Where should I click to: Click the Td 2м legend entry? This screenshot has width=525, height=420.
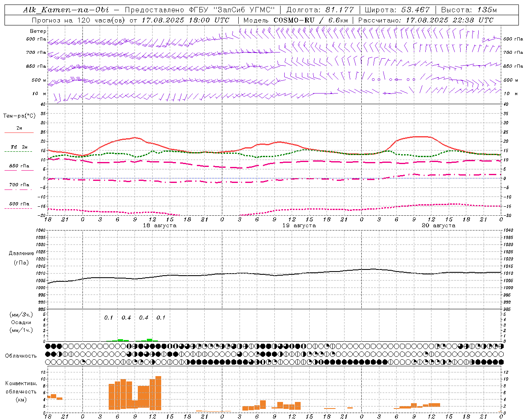point(19,147)
